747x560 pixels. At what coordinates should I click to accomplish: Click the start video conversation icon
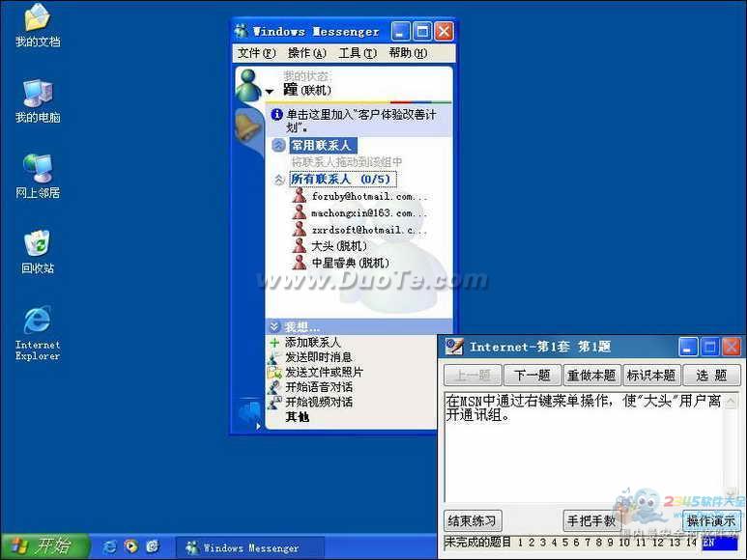click(274, 403)
